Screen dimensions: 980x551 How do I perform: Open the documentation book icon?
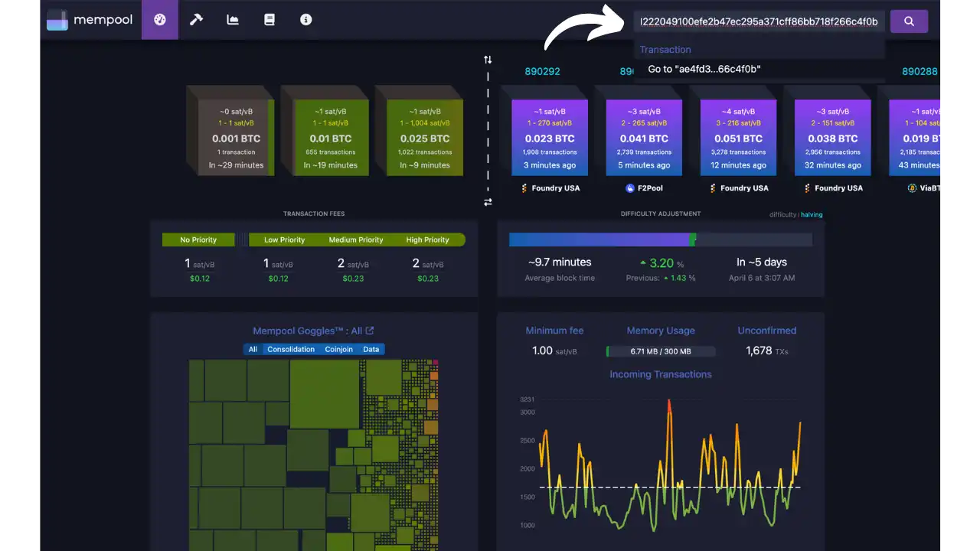(x=269, y=20)
